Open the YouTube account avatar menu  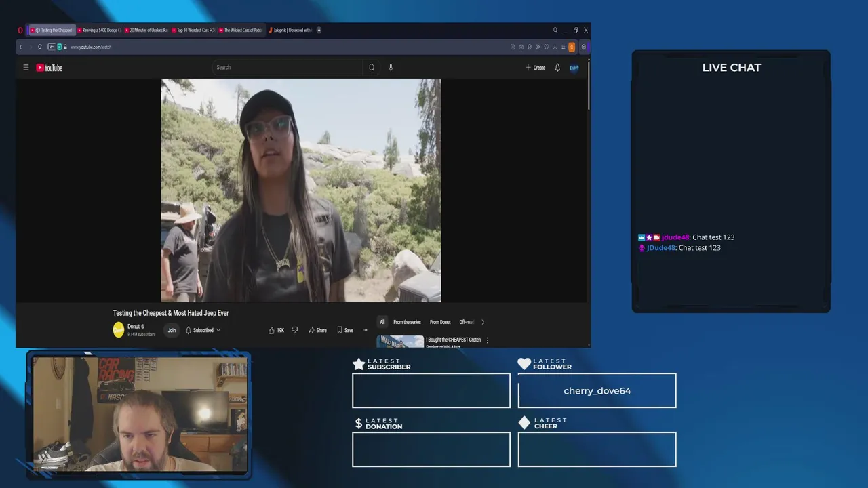pyautogui.click(x=574, y=67)
